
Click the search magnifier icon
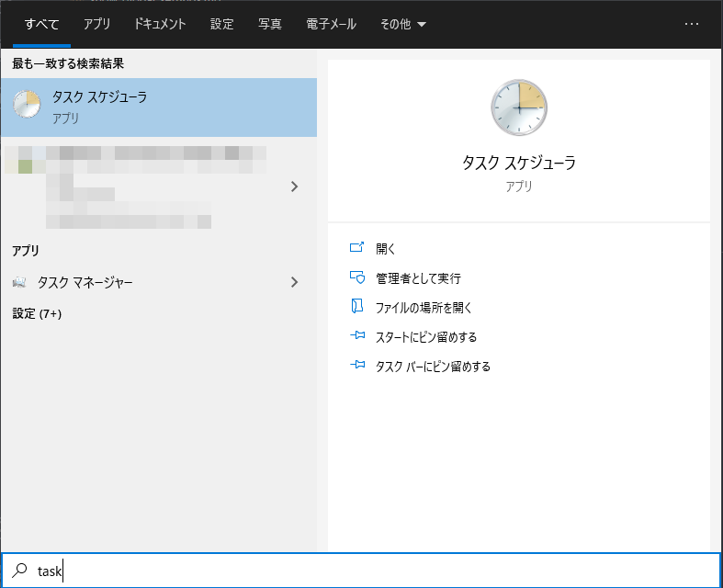point(18,571)
